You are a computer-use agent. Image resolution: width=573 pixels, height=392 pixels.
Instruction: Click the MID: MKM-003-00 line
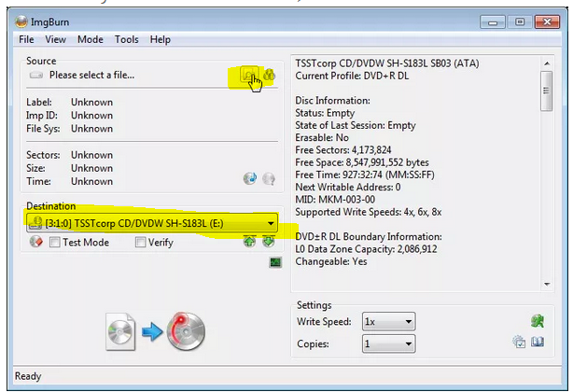335,200
